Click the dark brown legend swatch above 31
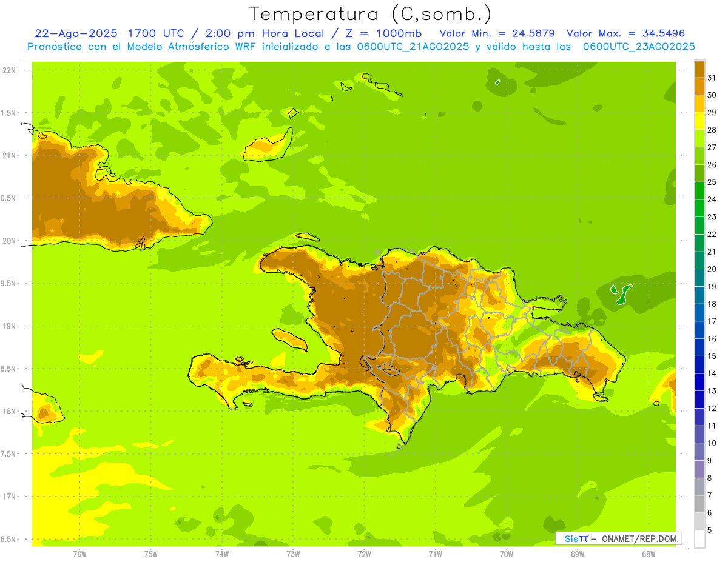 [x=699, y=69]
